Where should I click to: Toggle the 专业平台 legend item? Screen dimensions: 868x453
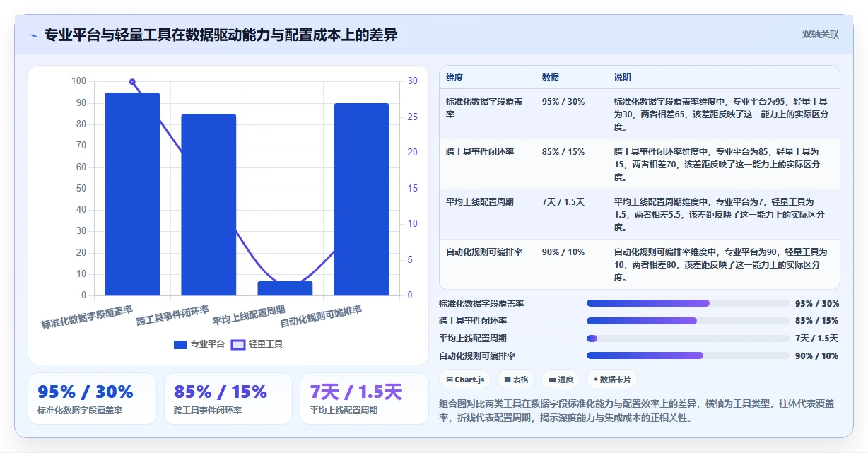[x=199, y=344]
